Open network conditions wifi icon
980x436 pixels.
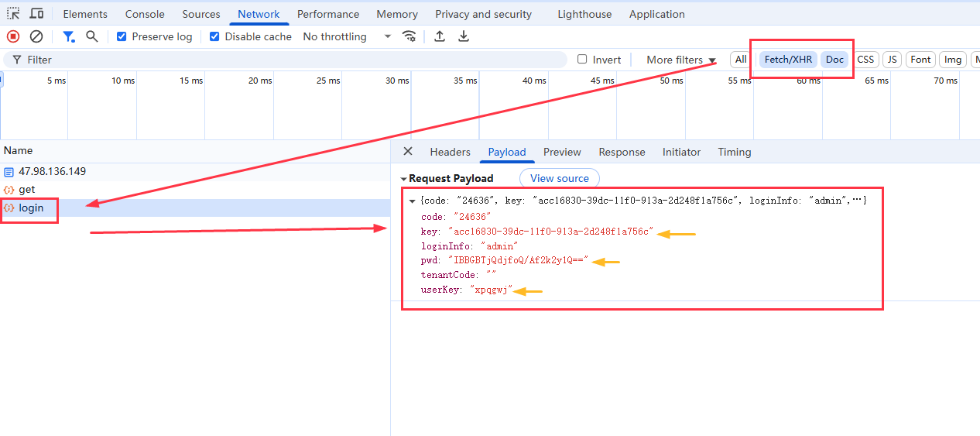point(409,36)
